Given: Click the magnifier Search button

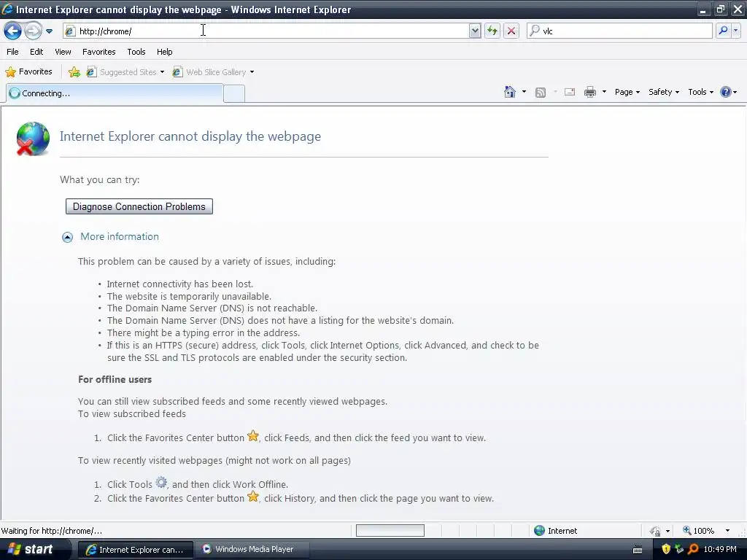Looking at the screenshot, I should (x=723, y=31).
